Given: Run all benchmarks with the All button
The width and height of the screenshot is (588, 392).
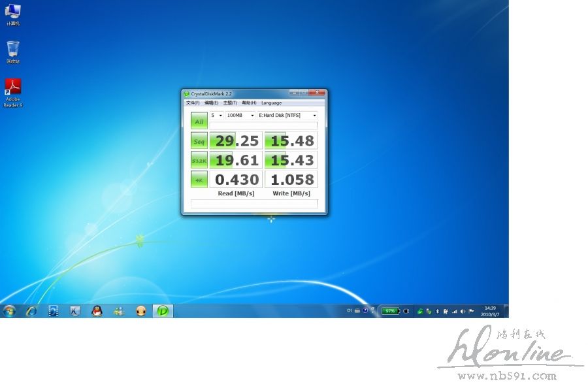Looking at the screenshot, I should pos(199,121).
